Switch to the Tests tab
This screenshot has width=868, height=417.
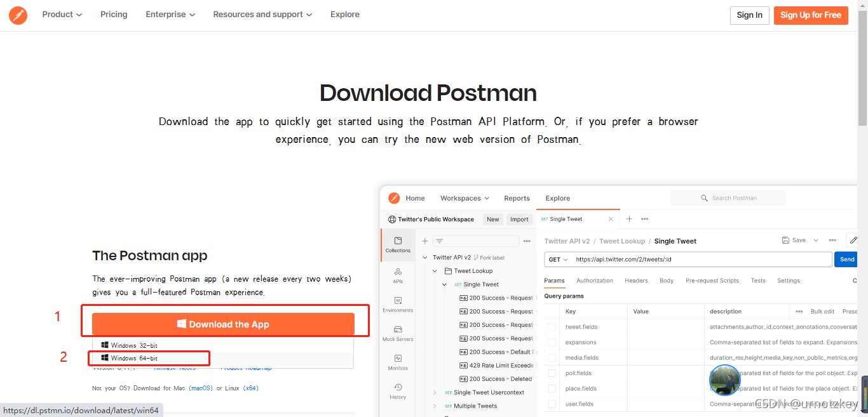[758, 281]
